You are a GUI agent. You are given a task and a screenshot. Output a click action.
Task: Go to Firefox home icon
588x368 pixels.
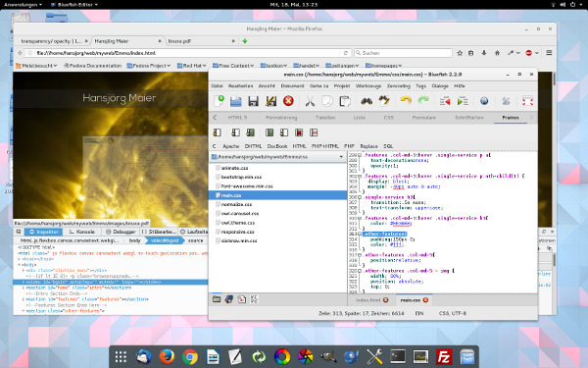point(497,53)
